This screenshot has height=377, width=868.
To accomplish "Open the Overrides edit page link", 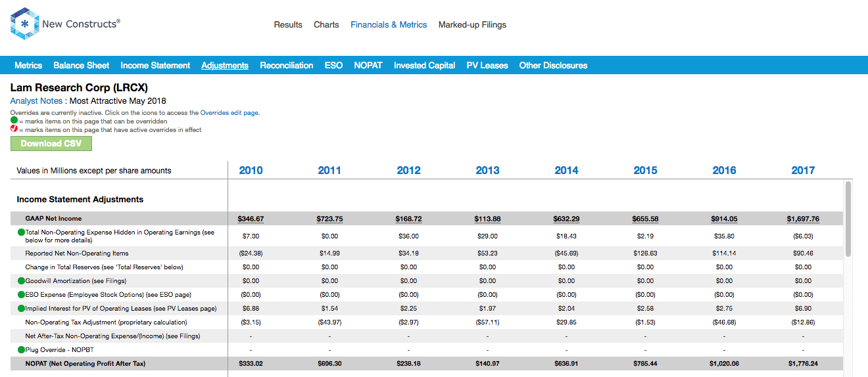I will click(229, 113).
